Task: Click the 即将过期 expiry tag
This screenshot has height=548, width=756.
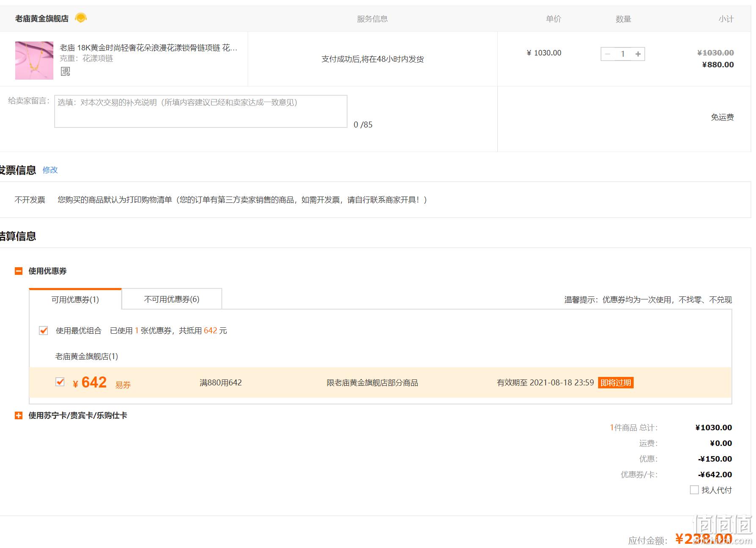Action: pos(616,383)
